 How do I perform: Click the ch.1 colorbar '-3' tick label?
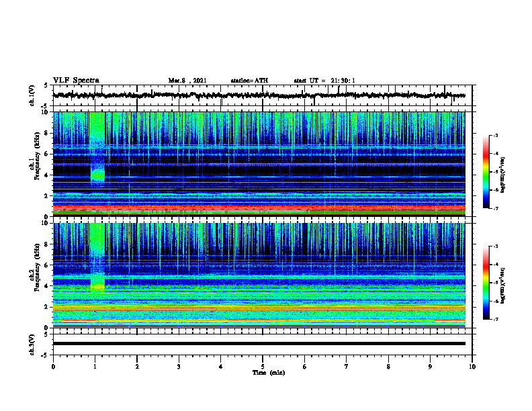(495, 136)
